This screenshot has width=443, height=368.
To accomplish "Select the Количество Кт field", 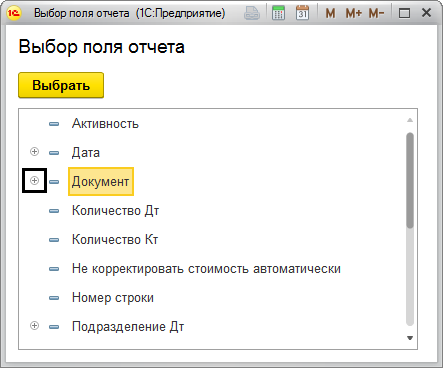I will tap(115, 240).
